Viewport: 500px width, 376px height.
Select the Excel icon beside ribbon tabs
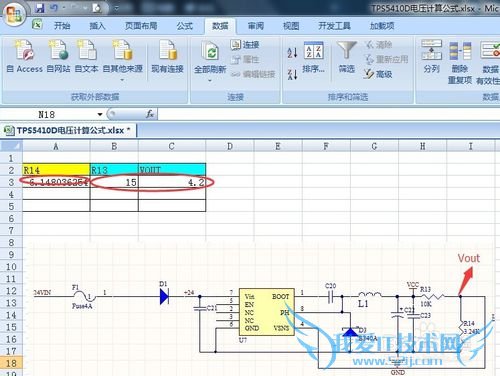[37, 25]
